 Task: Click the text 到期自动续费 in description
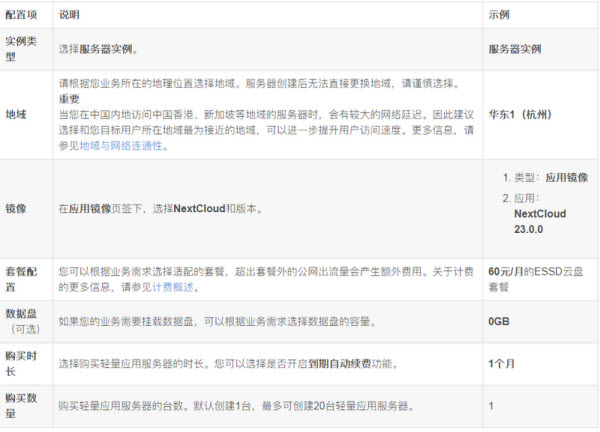tap(340, 364)
